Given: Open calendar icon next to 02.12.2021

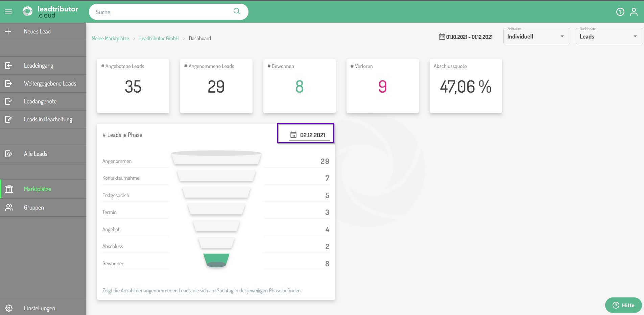Looking at the screenshot, I should 293,135.
